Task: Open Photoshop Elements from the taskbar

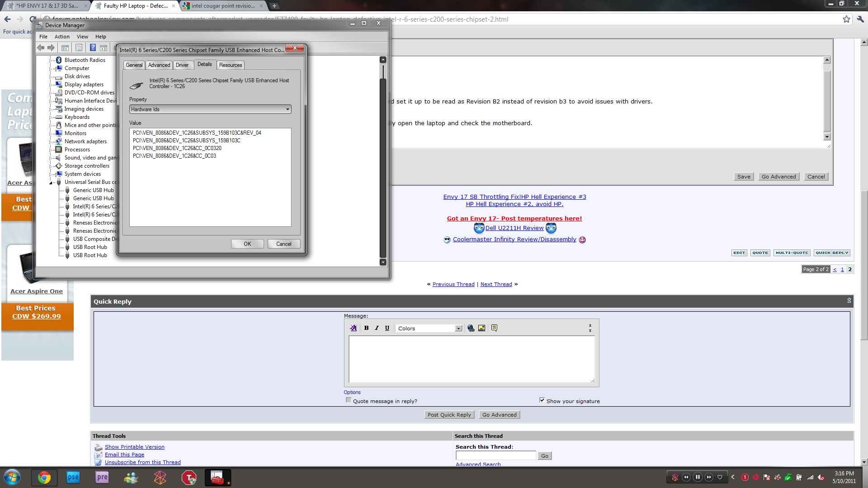Action: pyautogui.click(x=73, y=478)
